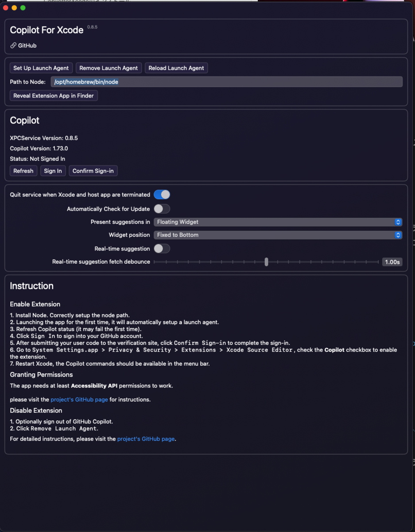Image resolution: width=415 pixels, height=532 pixels.
Task: Click Set Up Launch Agent button
Action: tap(41, 68)
